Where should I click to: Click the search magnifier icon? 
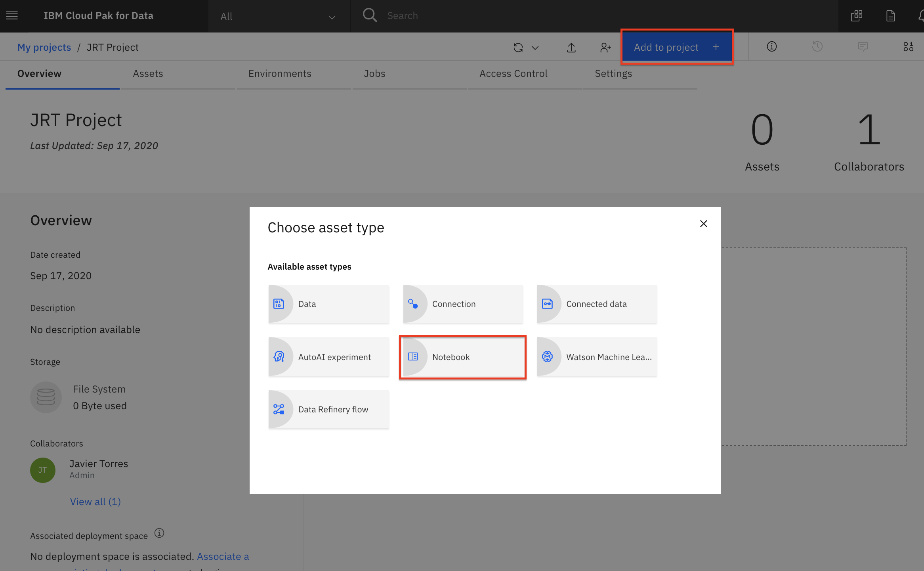click(370, 15)
